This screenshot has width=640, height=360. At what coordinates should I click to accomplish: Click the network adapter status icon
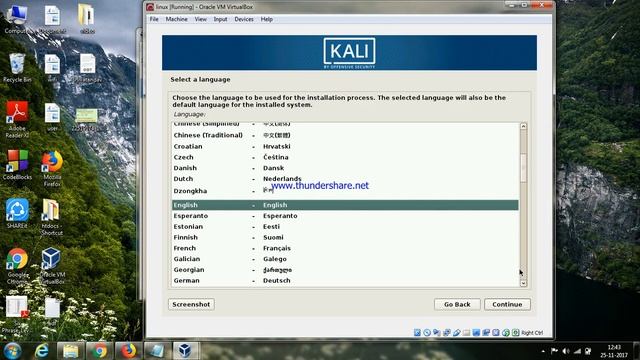point(447,333)
